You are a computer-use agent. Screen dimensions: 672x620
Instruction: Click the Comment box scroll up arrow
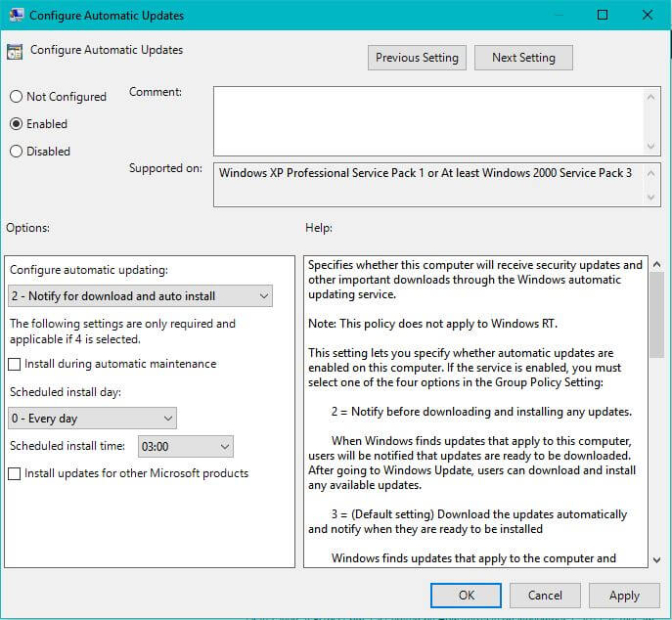[x=652, y=96]
